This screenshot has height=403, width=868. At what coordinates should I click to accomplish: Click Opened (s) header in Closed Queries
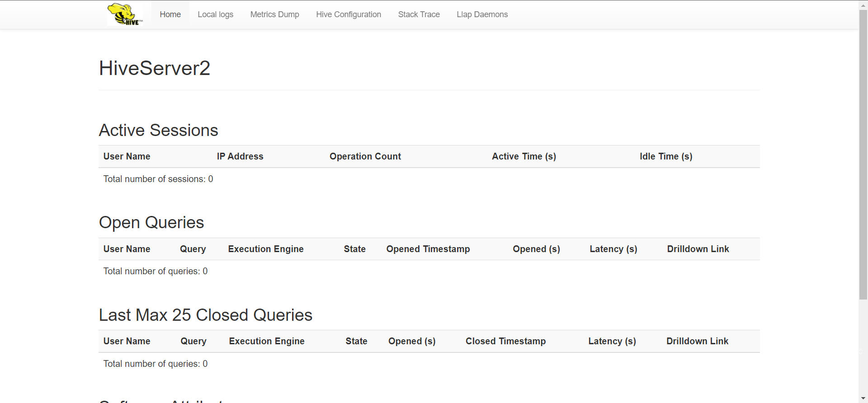coord(412,341)
